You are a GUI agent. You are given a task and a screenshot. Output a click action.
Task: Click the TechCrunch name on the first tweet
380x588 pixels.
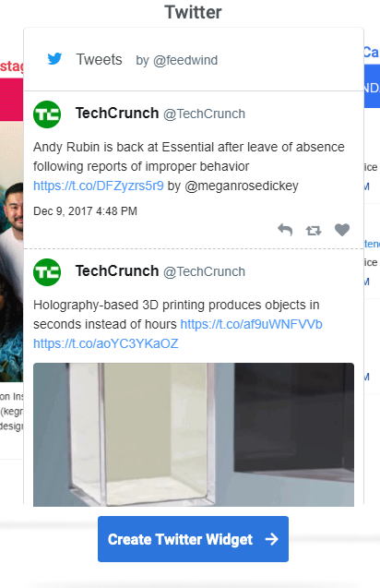pos(117,113)
